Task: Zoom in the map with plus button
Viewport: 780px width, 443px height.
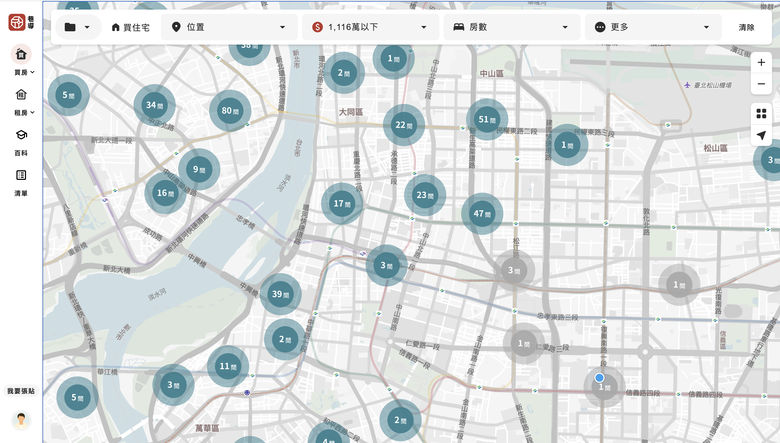Action: coord(761,63)
